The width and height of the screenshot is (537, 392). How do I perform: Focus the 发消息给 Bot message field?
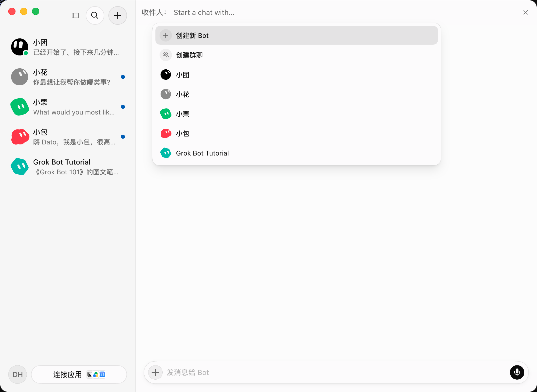point(336,372)
